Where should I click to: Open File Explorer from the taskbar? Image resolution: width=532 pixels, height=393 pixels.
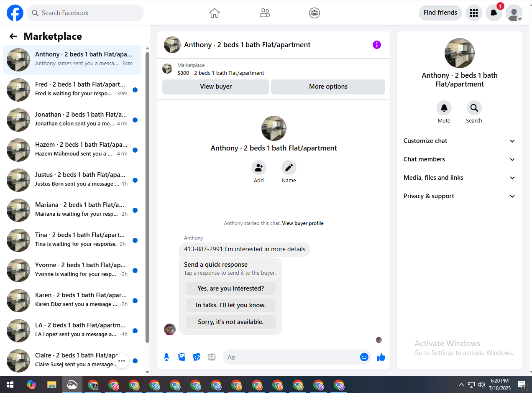point(51,385)
